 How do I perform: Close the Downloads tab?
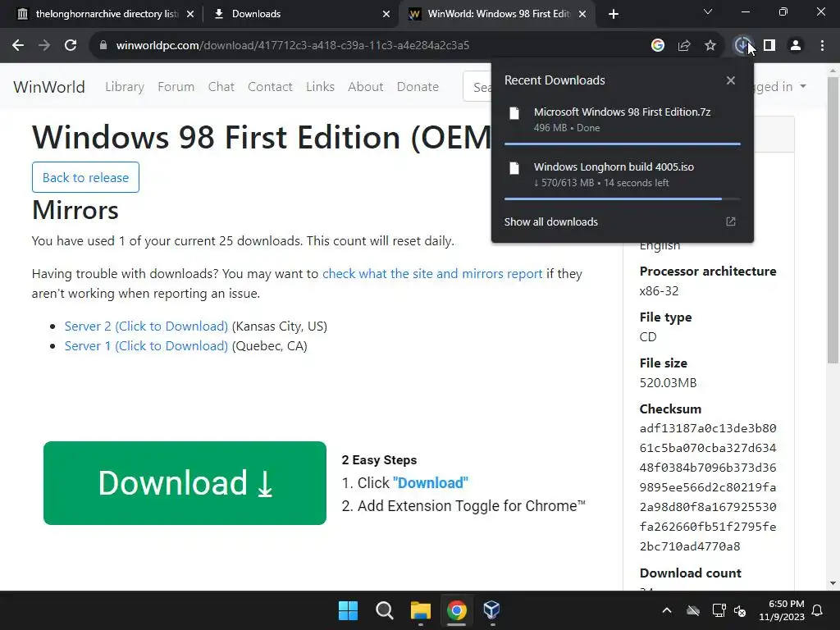click(x=386, y=14)
